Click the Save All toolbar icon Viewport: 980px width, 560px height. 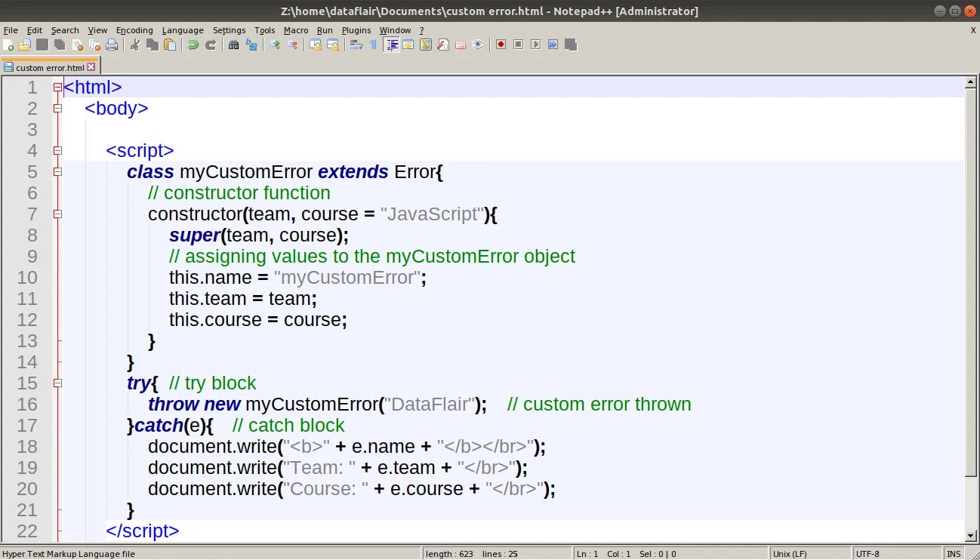tap(60, 45)
